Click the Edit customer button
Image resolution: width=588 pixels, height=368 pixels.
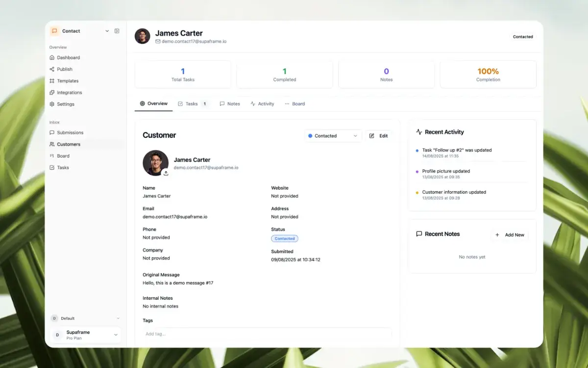point(378,136)
